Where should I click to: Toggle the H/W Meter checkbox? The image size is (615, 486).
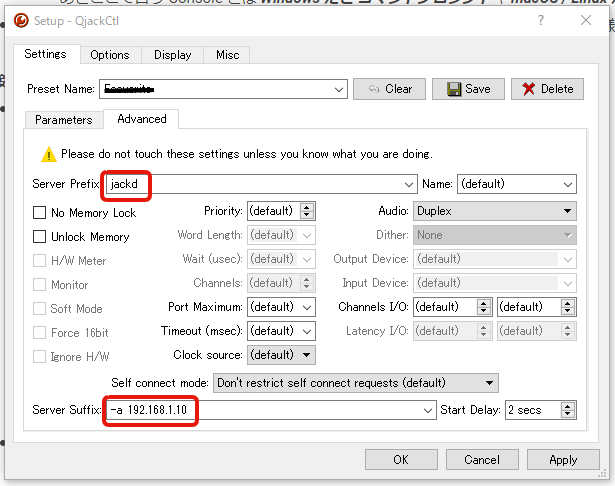point(39,260)
